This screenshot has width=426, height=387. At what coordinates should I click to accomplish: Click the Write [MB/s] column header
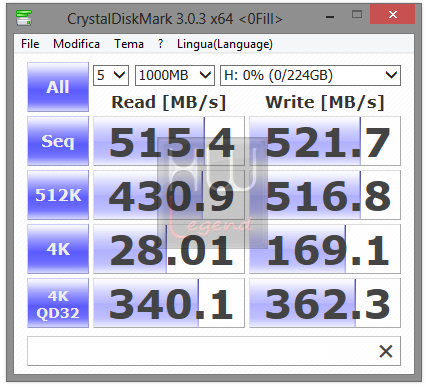325,102
